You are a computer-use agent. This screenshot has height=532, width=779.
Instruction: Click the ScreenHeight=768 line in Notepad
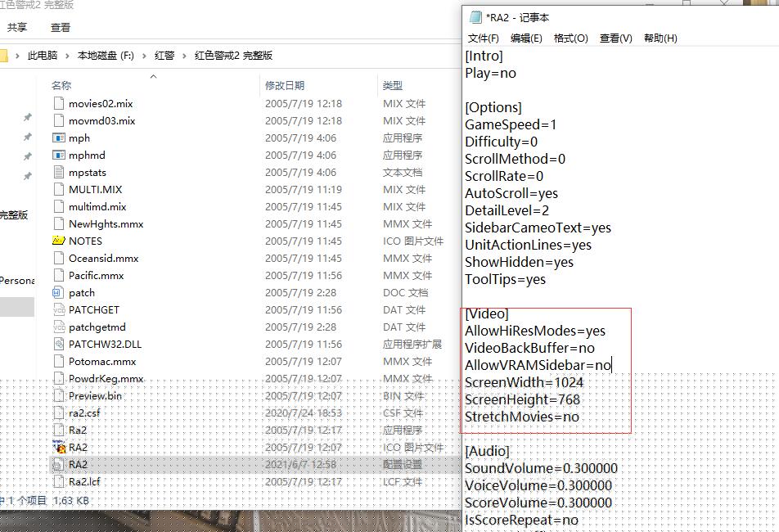522,400
